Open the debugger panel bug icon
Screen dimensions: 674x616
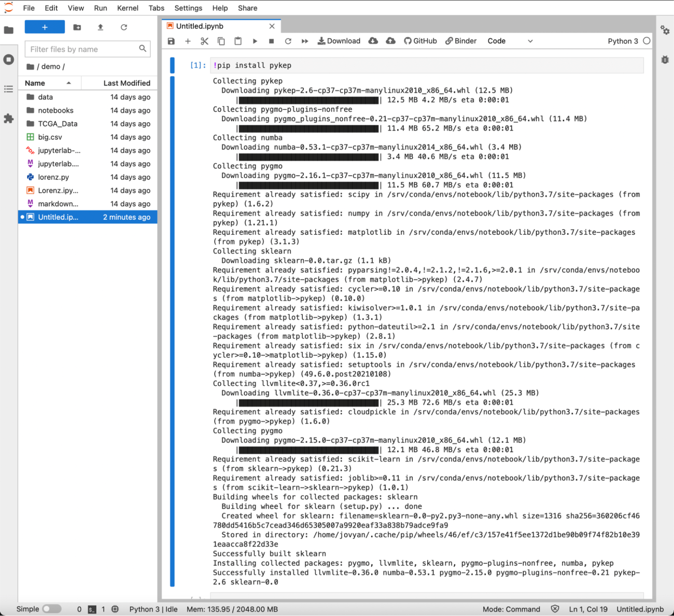pos(665,60)
